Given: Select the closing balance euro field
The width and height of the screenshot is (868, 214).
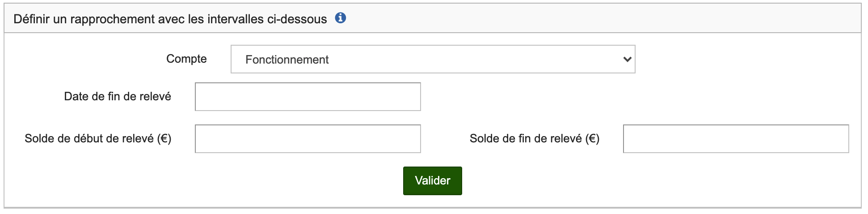Looking at the screenshot, I should [736, 139].
